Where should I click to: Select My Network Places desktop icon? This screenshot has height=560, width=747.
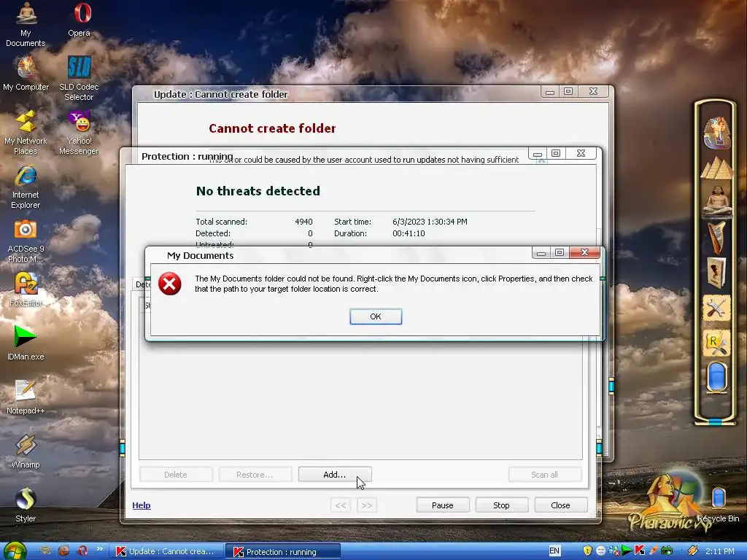point(26,133)
